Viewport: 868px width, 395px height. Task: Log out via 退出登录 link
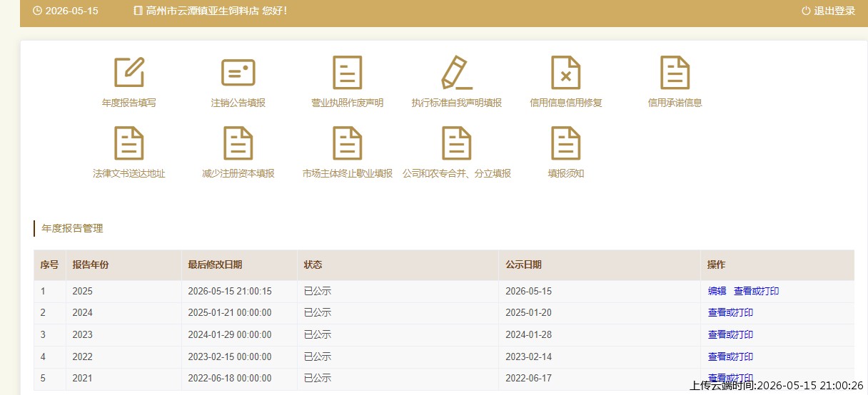[x=834, y=11]
